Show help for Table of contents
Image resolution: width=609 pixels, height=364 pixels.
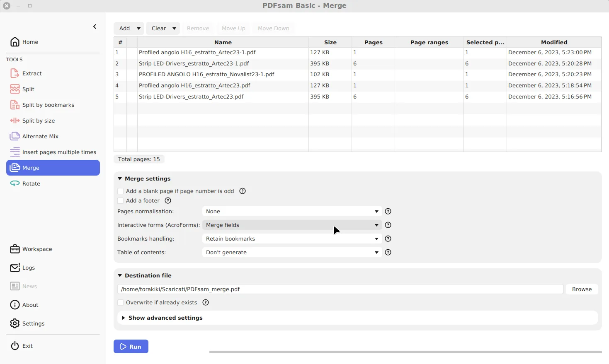[388, 252]
